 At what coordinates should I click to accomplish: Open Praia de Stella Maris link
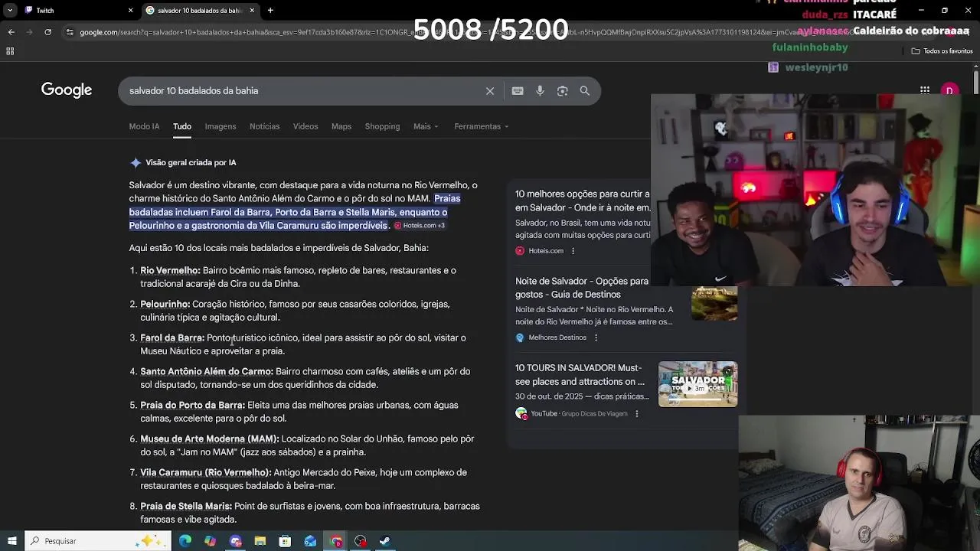[186, 507]
